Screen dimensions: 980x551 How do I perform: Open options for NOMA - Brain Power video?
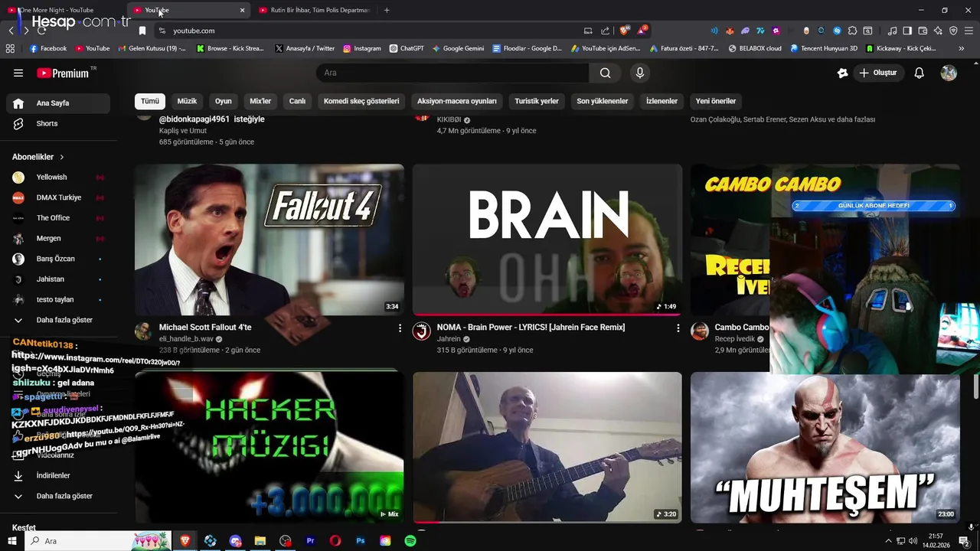678,328
